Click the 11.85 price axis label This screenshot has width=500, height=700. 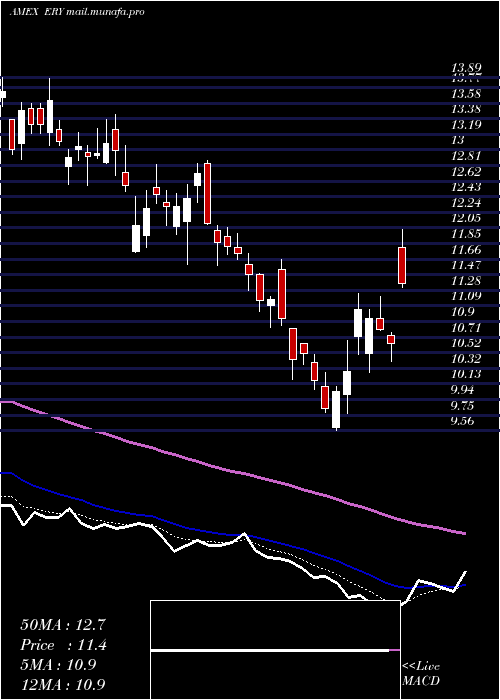click(x=466, y=234)
